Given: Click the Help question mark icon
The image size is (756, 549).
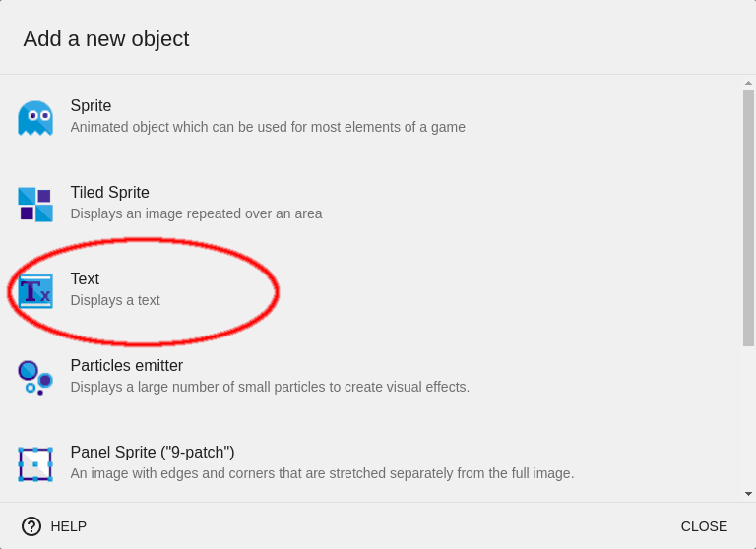Looking at the screenshot, I should (x=31, y=526).
